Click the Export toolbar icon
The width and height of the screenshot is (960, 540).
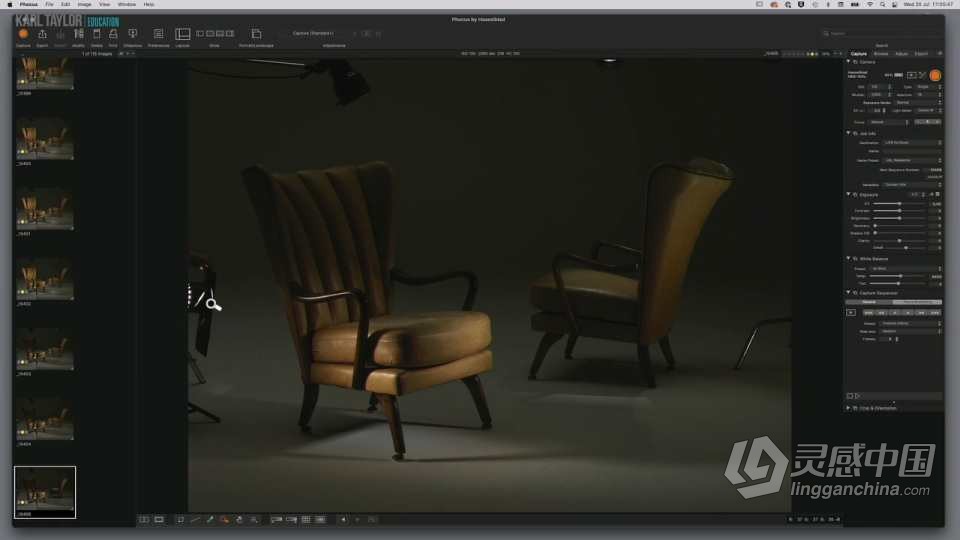(42, 34)
